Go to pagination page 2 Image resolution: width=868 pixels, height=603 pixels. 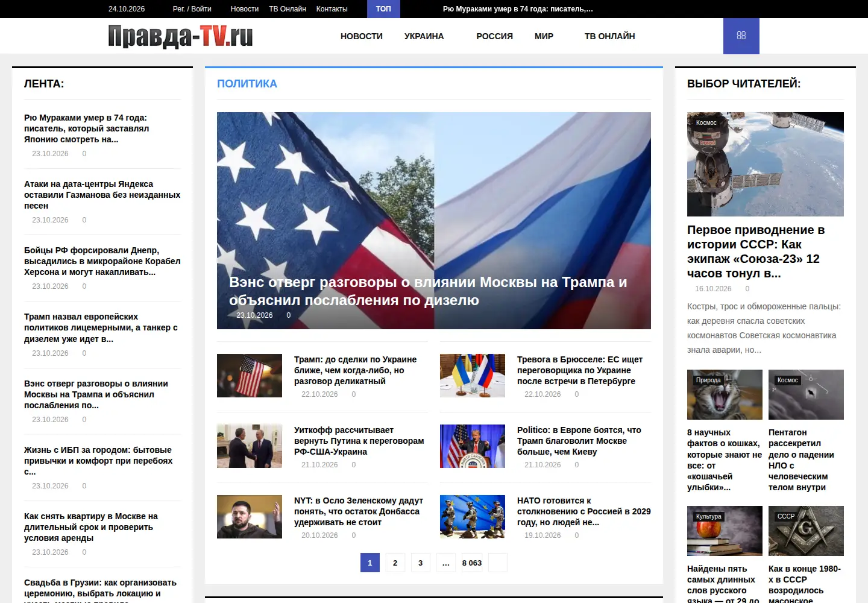(x=395, y=563)
